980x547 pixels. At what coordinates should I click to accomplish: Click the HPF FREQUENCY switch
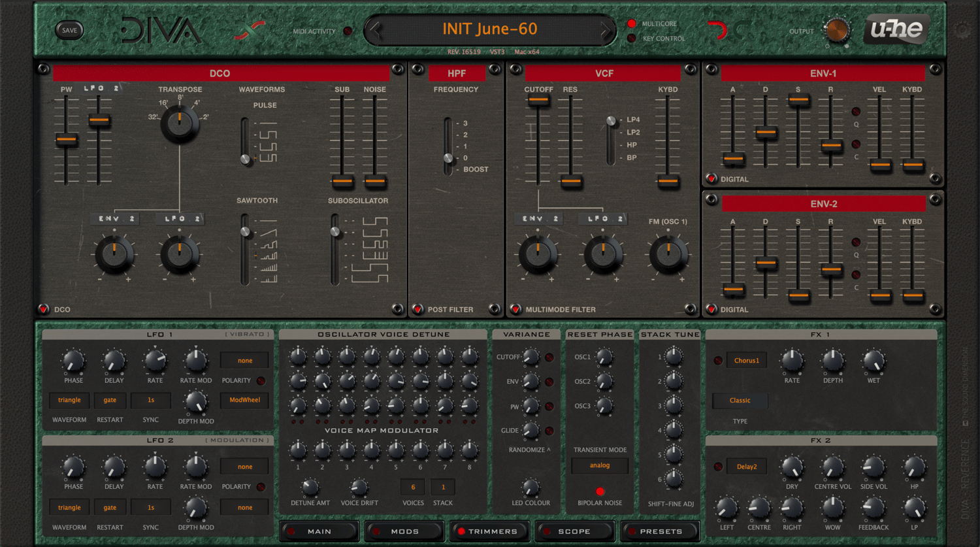pyautogui.click(x=448, y=146)
